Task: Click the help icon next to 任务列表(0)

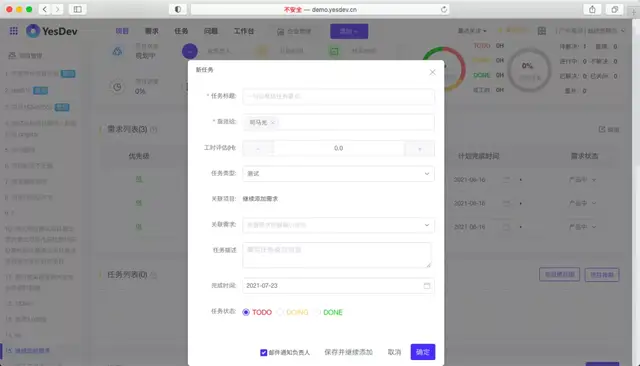Action: [153, 275]
